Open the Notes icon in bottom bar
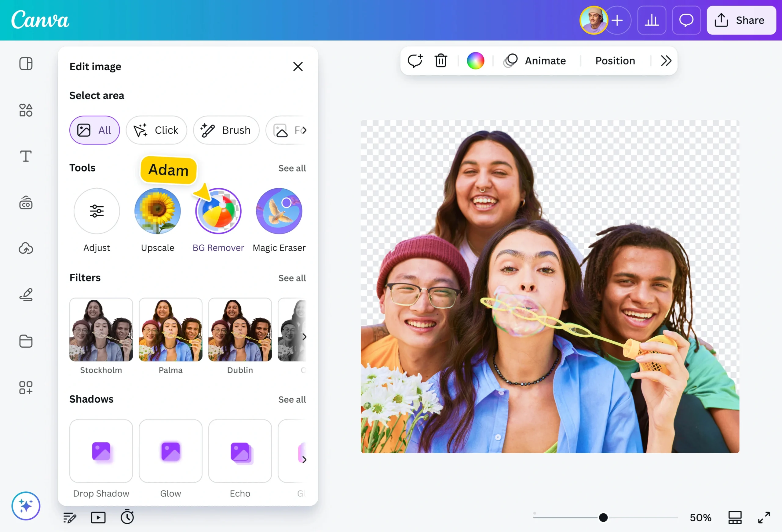 (x=70, y=518)
